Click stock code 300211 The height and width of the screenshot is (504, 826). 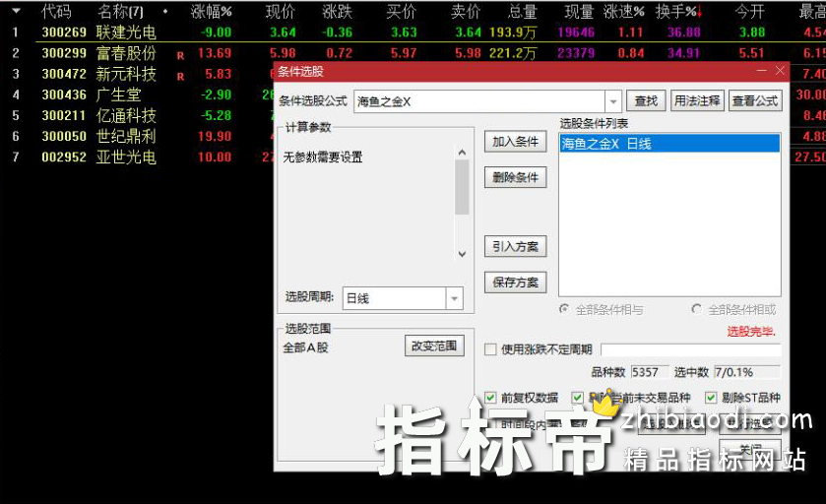click(x=64, y=116)
